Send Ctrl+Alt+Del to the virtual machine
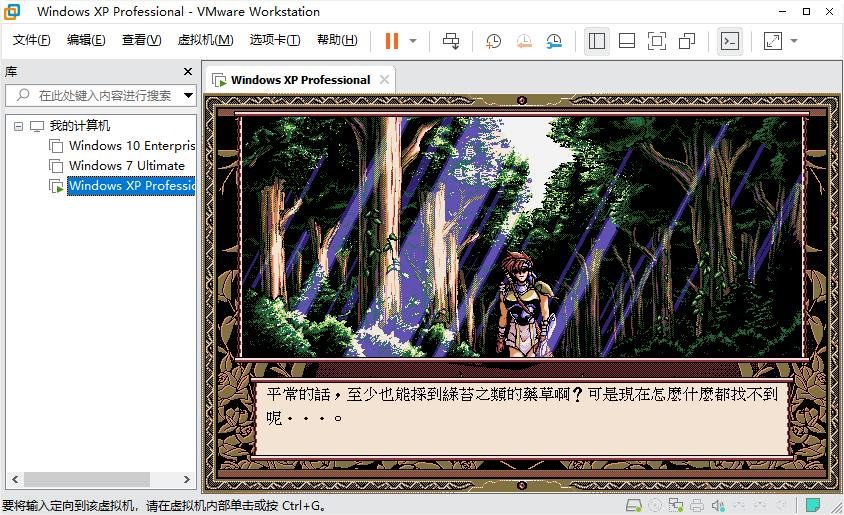 click(x=451, y=41)
